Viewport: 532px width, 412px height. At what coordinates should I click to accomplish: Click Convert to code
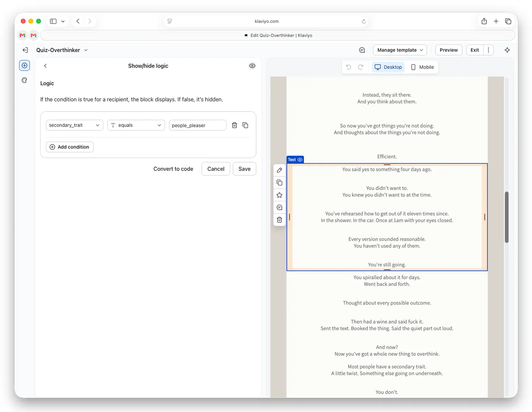click(x=173, y=169)
